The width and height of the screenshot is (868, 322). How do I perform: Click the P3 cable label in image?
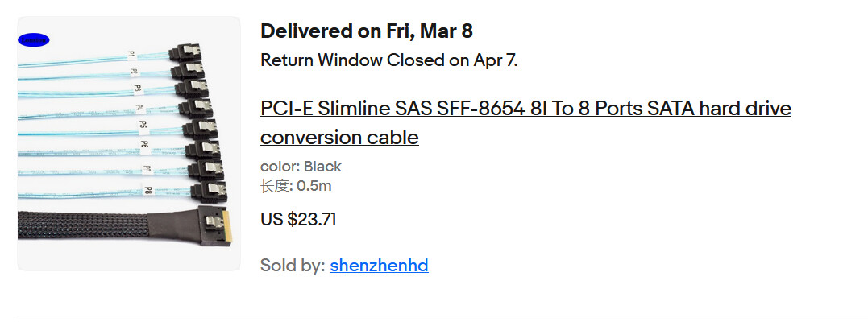138,88
